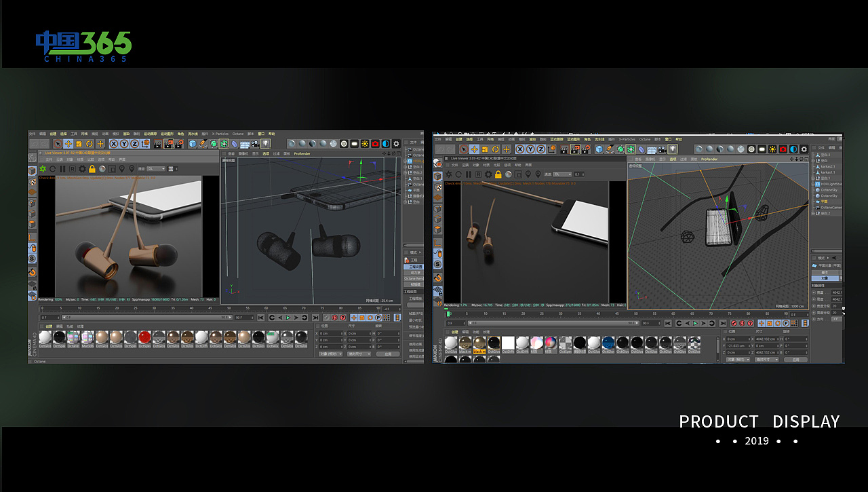Toggle X axis lock in right C4D window
Screen dimensions: 868x492
pos(521,149)
